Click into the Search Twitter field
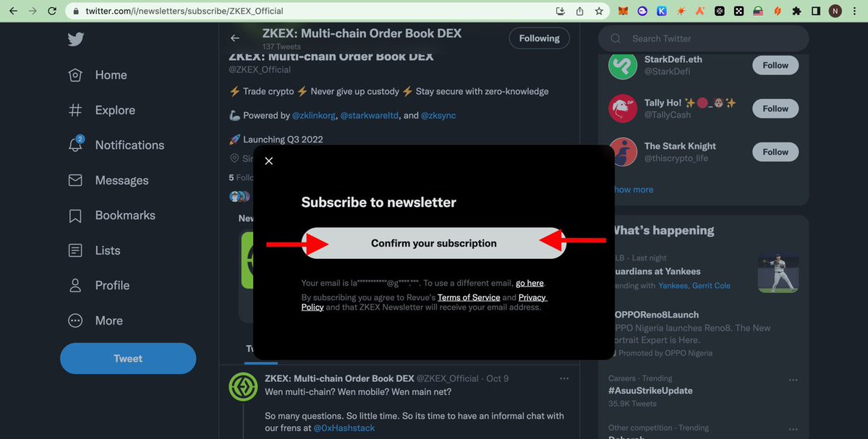Screen dimensions: 868x439 click(703, 38)
